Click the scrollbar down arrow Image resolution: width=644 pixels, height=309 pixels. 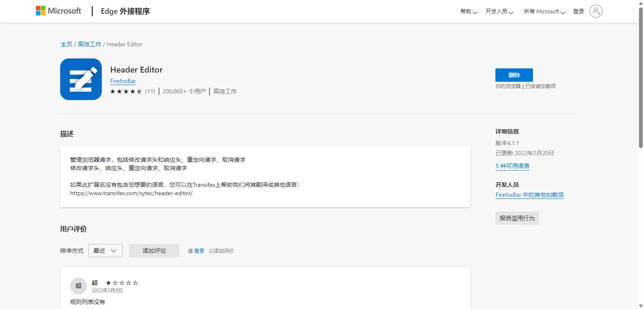[x=641, y=306]
